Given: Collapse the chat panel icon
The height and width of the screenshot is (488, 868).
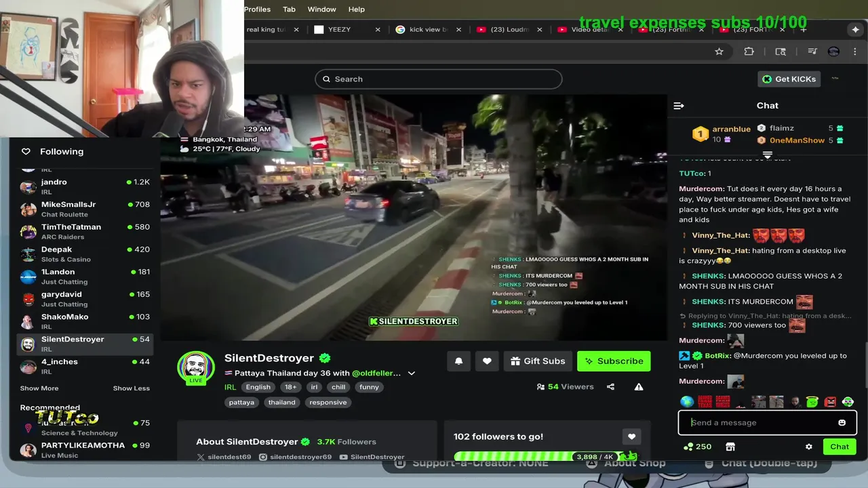Looking at the screenshot, I should tap(679, 106).
